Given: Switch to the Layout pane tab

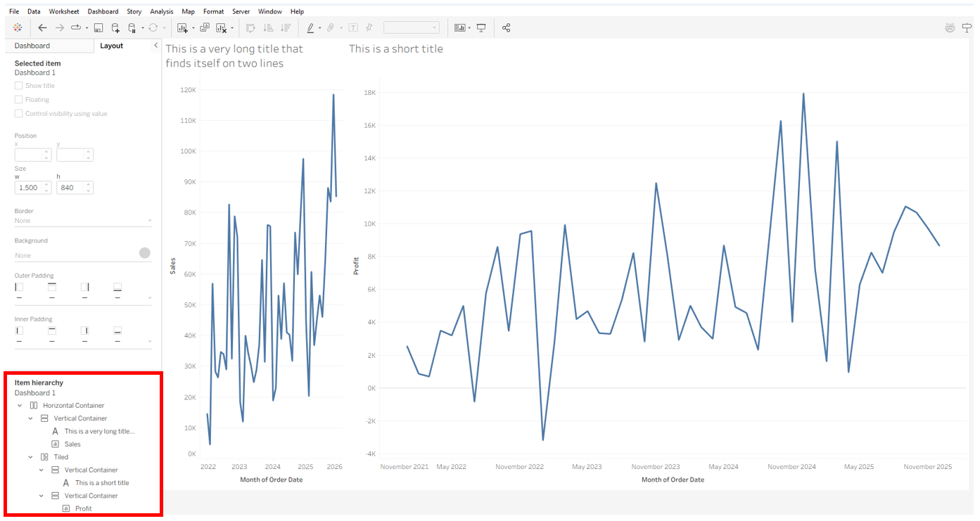Looking at the screenshot, I should coord(111,46).
